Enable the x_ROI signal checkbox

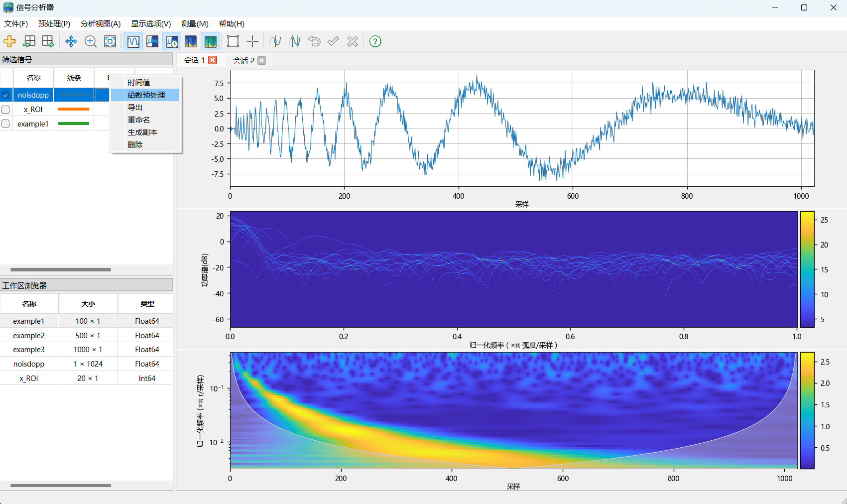click(6, 110)
